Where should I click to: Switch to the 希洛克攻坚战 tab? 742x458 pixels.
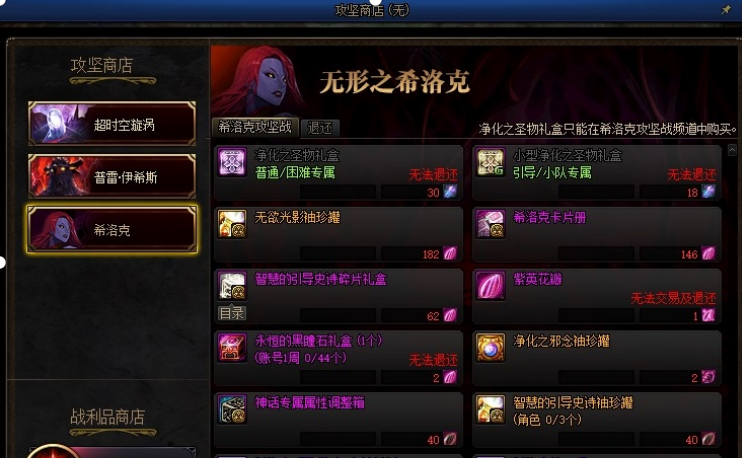pos(255,127)
